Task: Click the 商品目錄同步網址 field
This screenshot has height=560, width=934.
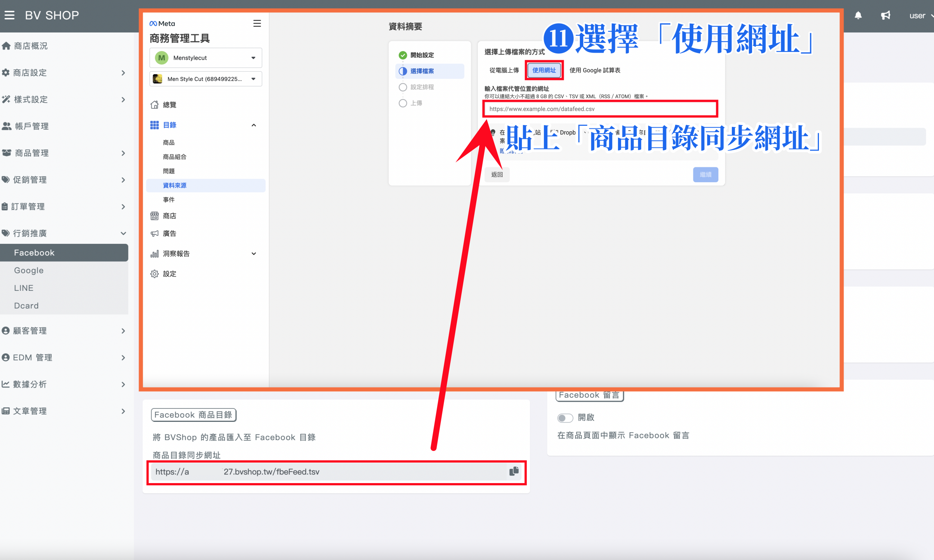Action: [x=328, y=472]
